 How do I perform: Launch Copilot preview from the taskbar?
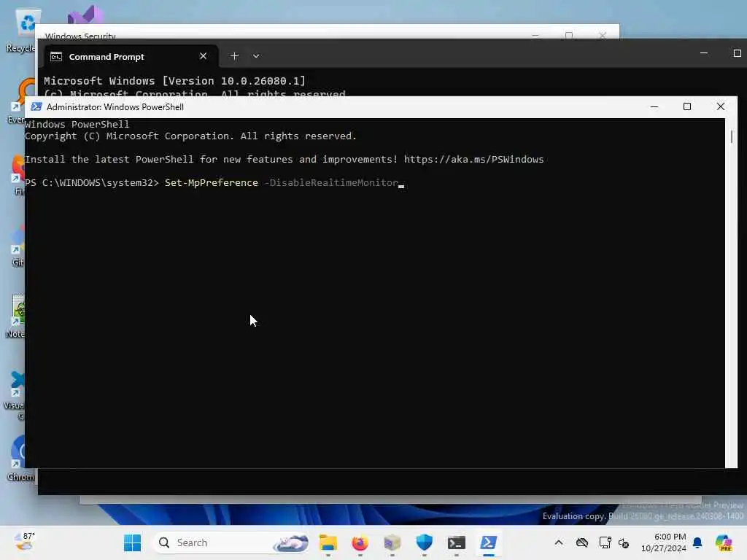tap(723, 542)
